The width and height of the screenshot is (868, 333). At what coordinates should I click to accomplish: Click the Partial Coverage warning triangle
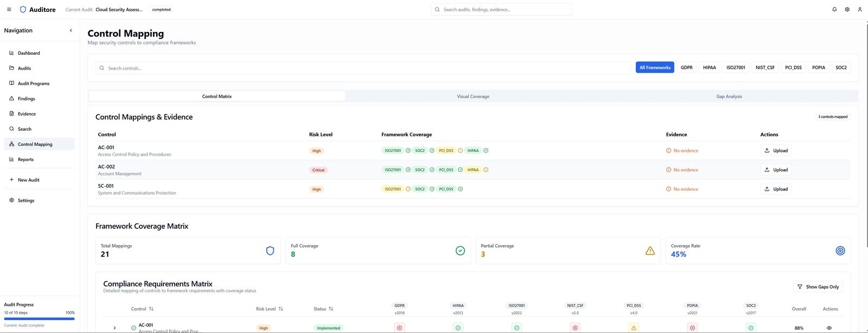(650, 251)
